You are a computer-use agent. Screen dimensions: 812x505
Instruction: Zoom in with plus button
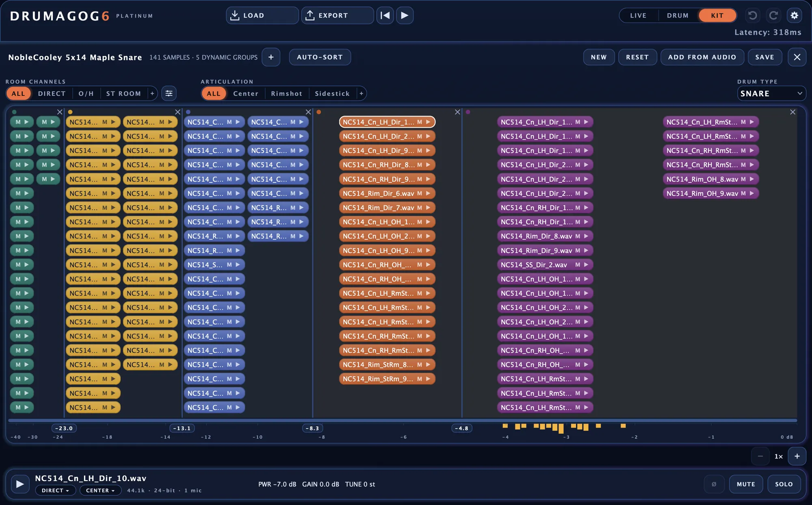pos(797,456)
